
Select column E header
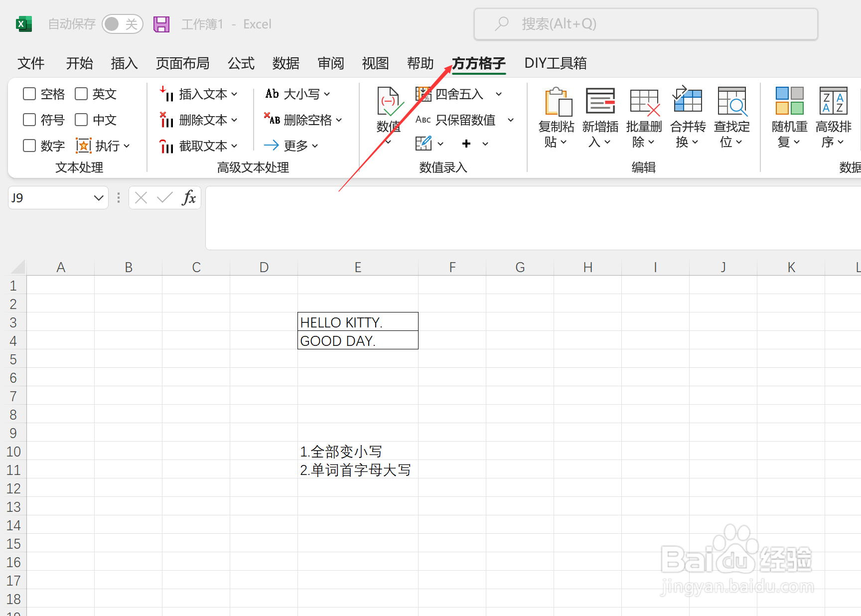[x=358, y=267]
